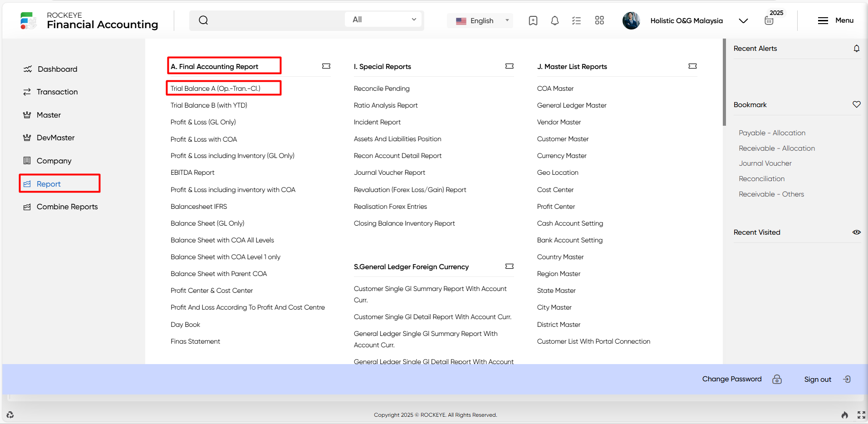The width and height of the screenshot is (868, 424).
Task: Click the Master List Reports section icon
Action: pos(692,66)
